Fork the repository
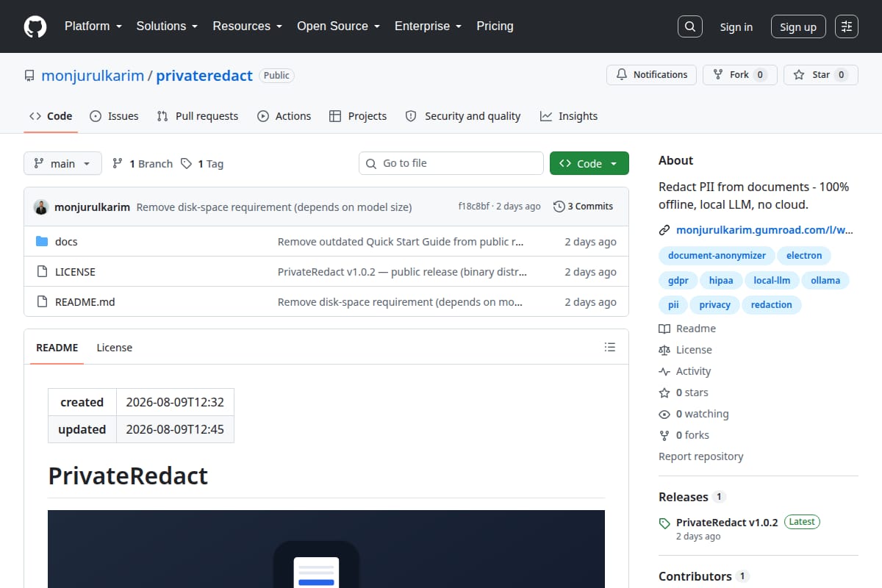The image size is (882, 588). click(739, 75)
